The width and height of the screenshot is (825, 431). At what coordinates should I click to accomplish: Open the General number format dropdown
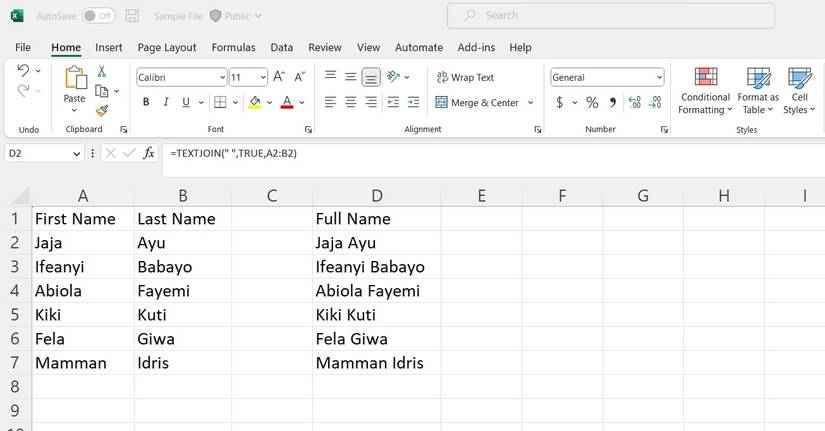[659, 77]
